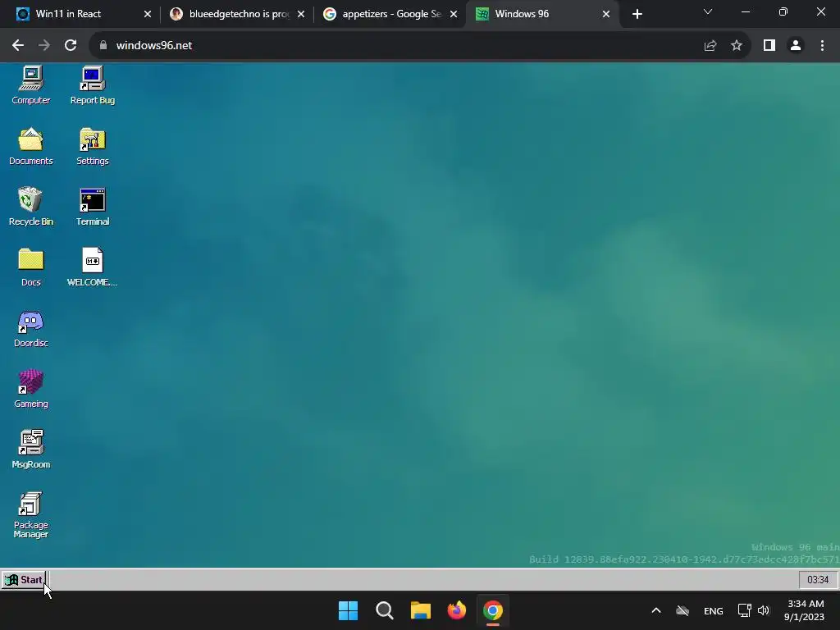Select the Recycle Bin icon
This screenshot has height=630, width=840.
point(31,207)
